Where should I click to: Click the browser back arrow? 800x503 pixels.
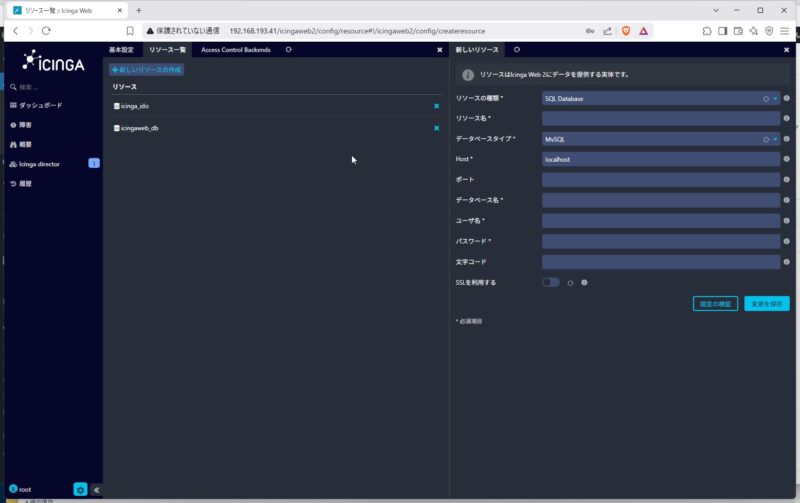(16, 31)
